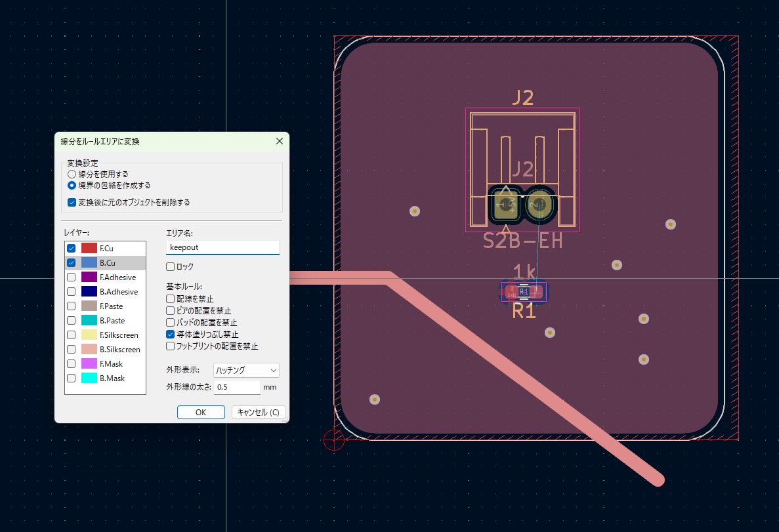
Task: Click the 'keepout' area name field
Action: pyautogui.click(x=222, y=247)
